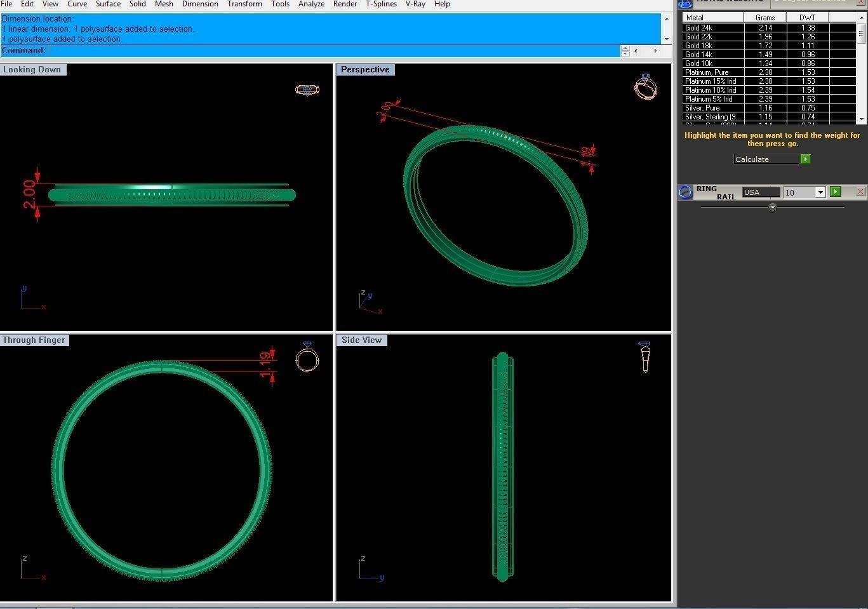Click the Through Finger viewport title
Screen dimensions: 868x609
(34, 340)
